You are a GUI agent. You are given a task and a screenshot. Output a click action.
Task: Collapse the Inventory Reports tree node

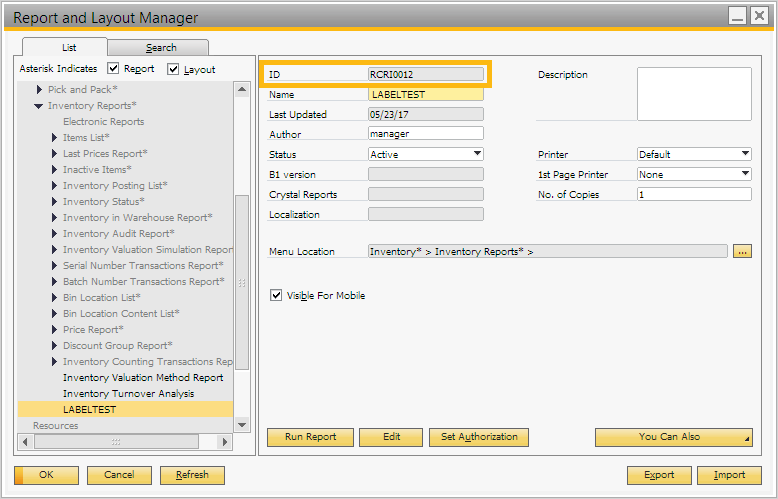click(39, 106)
